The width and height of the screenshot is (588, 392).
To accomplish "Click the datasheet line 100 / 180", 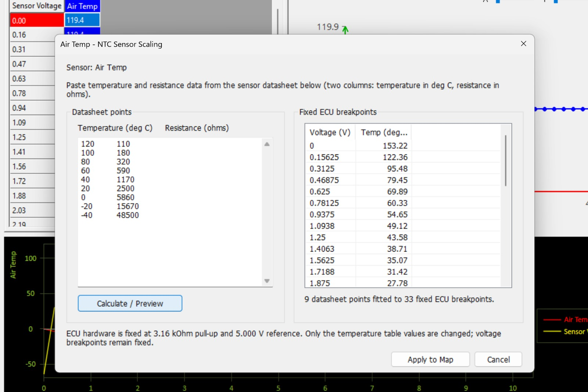I will tap(105, 153).
